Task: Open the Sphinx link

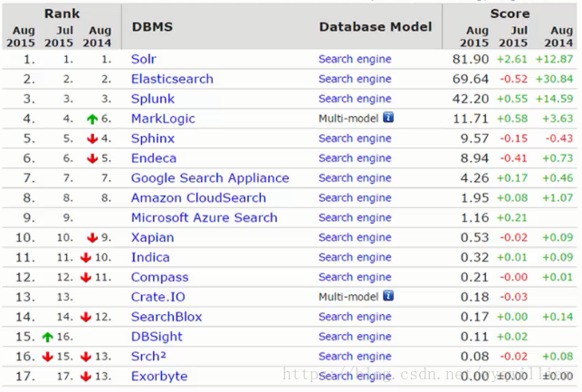Action: (x=153, y=139)
